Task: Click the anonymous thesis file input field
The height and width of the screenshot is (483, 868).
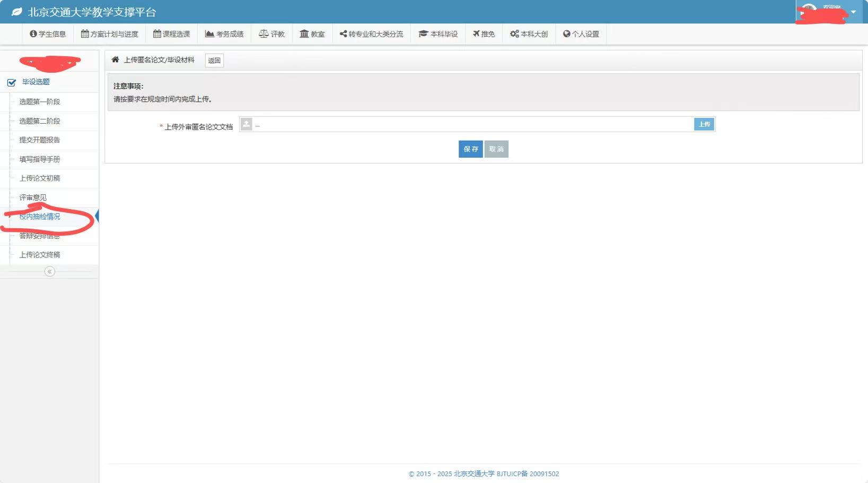Action: tap(472, 125)
